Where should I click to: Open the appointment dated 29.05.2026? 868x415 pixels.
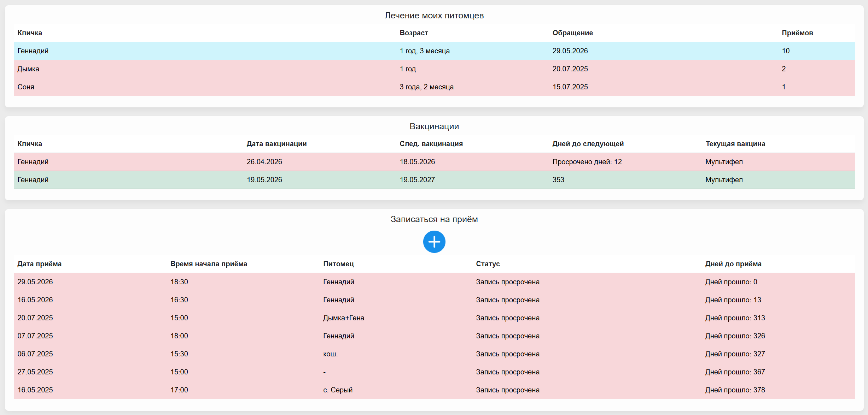pyautogui.click(x=434, y=282)
